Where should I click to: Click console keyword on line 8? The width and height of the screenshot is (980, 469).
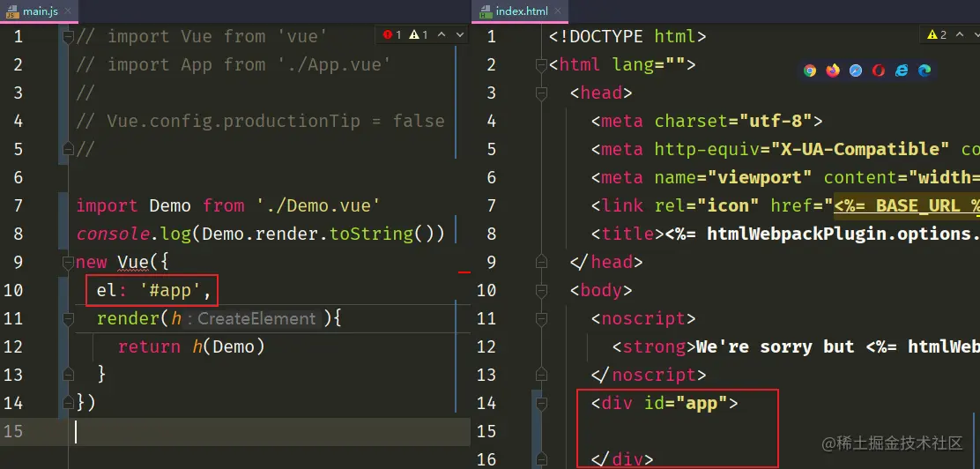113,234
